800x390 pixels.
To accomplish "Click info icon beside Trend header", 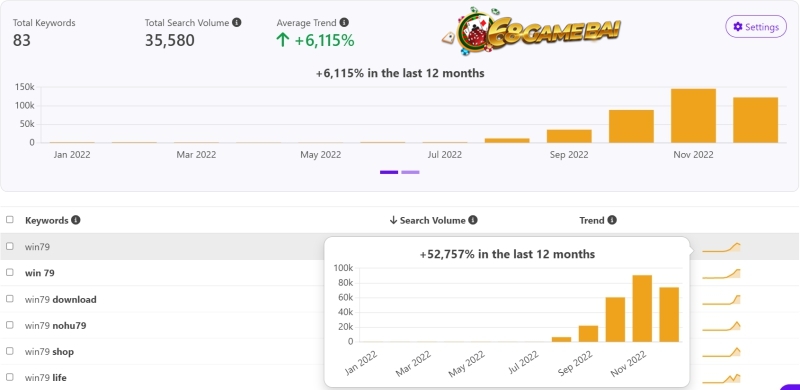I will pos(612,220).
